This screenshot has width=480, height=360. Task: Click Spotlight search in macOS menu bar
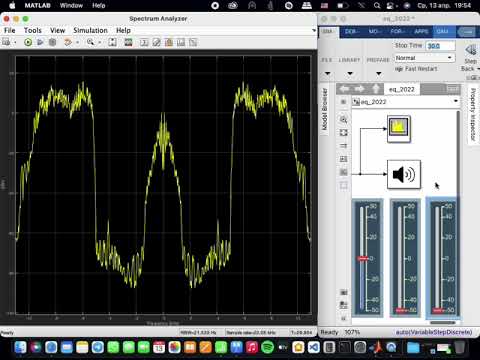coord(377,5)
